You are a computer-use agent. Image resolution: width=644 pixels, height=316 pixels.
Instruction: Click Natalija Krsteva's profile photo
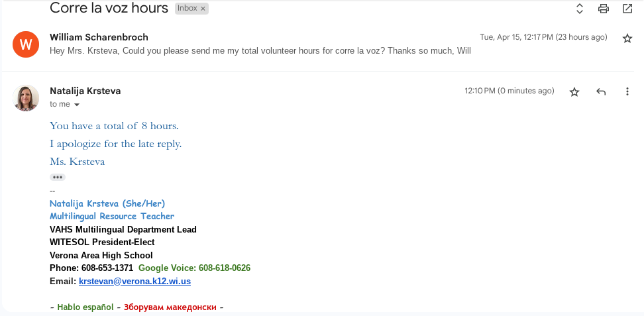(26, 98)
